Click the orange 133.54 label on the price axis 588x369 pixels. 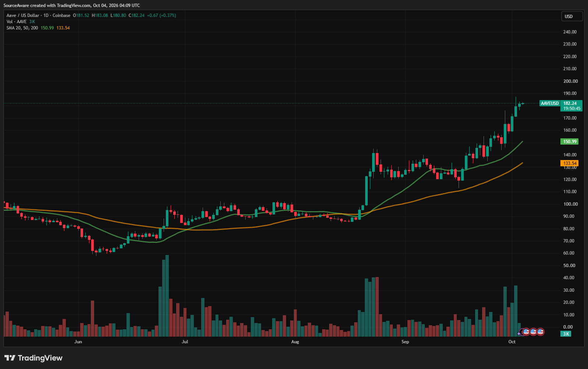[570, 163]
